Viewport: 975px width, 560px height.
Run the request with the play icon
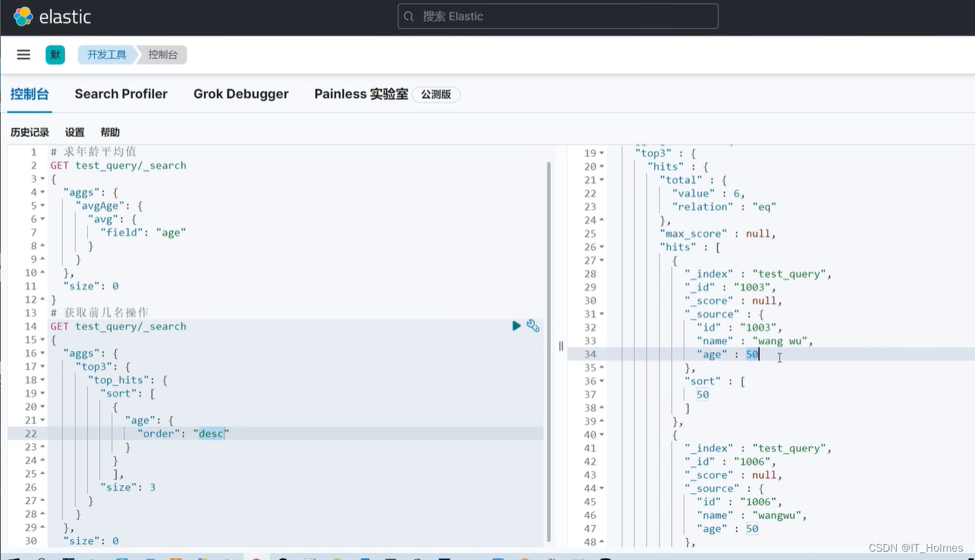pos(516,326)
